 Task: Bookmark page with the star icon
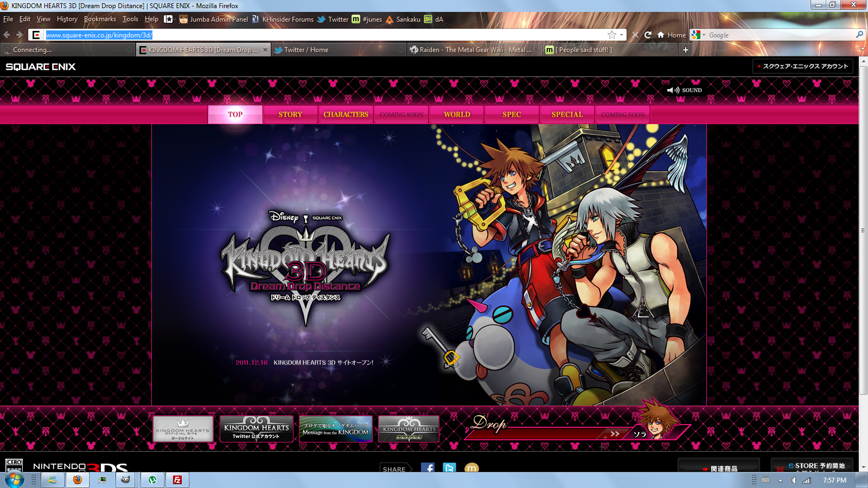tap(612, 35)
